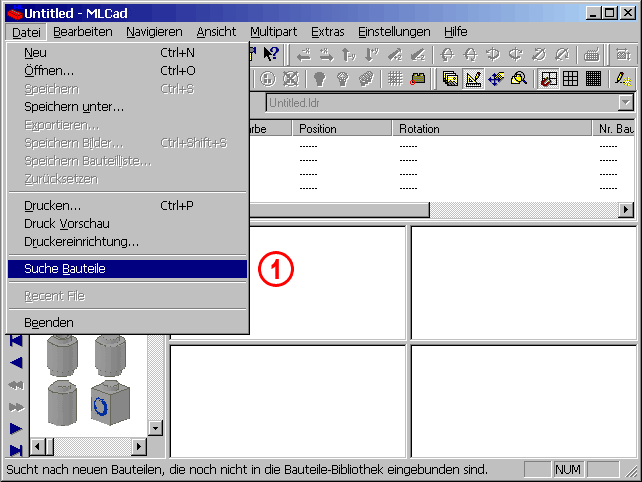Click the parts preview scroll-left arrow
This screenshot has height=482, width=642.
(x=37, y=446)
